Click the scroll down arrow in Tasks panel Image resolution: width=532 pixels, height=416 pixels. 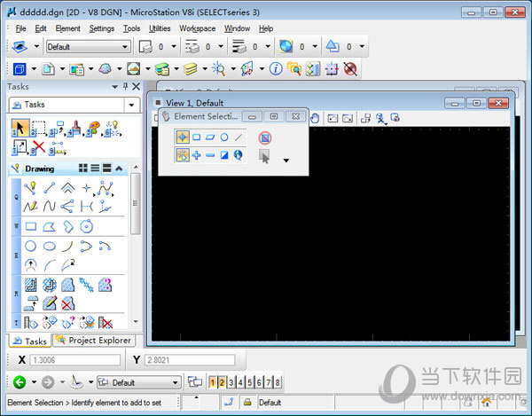point(136,321)
